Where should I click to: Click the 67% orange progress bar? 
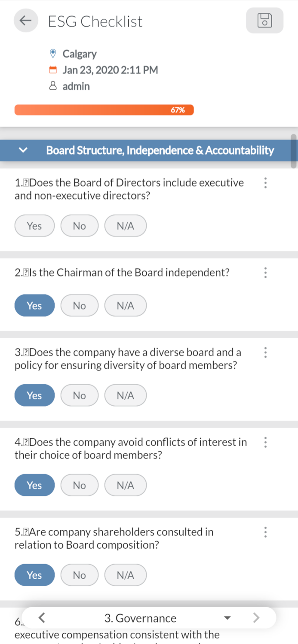(104, 110)
